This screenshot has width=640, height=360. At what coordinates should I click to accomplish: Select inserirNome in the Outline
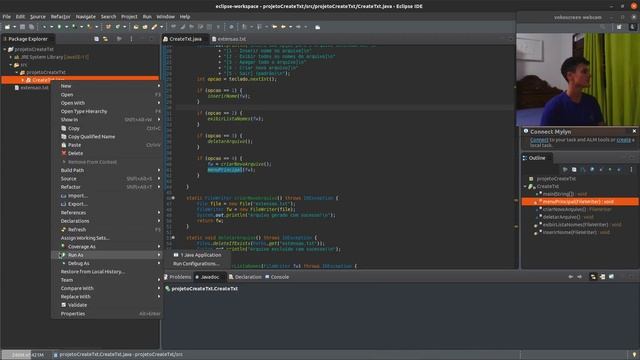pyautogui.click(x=572, y=233)
